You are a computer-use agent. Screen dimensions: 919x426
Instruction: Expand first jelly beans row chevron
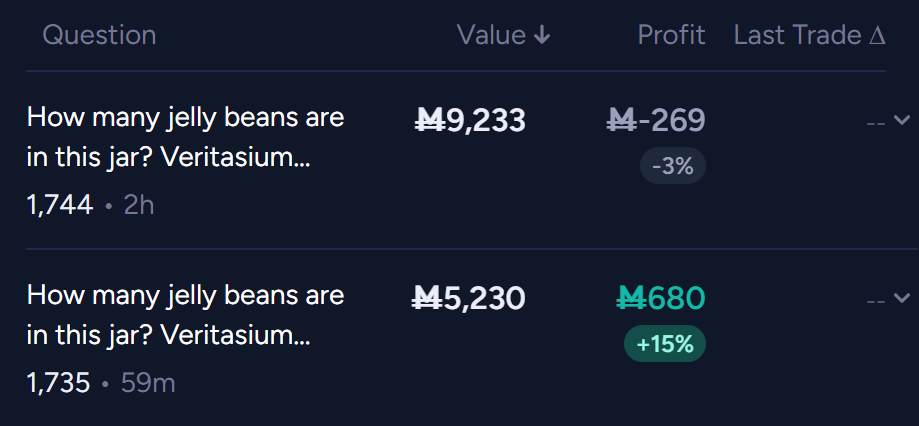tap(901, 120)
